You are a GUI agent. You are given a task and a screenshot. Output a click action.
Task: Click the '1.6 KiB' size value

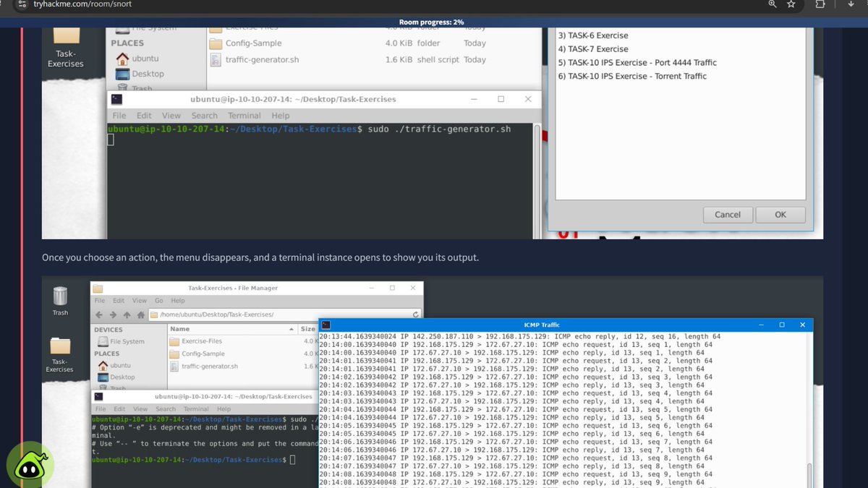point(399,60)
